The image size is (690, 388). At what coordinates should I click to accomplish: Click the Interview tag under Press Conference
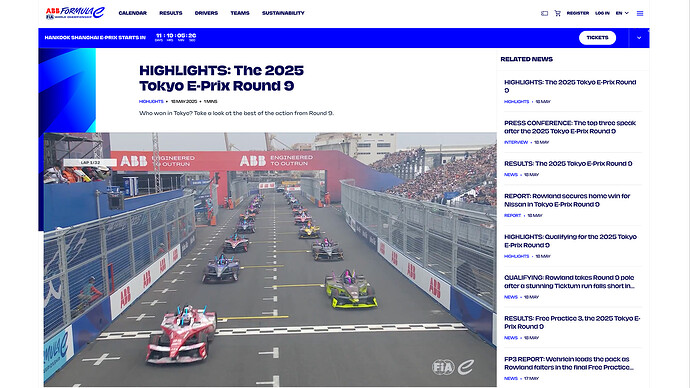tap(516, 143)
